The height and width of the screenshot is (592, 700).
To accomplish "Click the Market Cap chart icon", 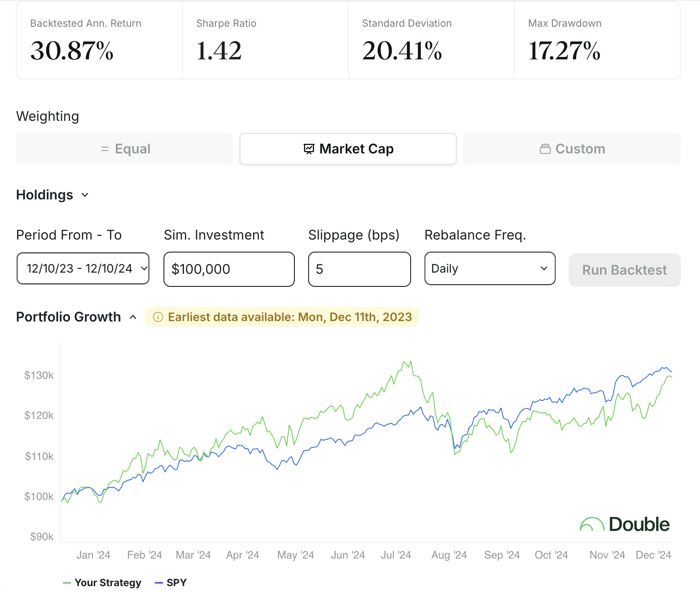I will [x=309, y=149].
